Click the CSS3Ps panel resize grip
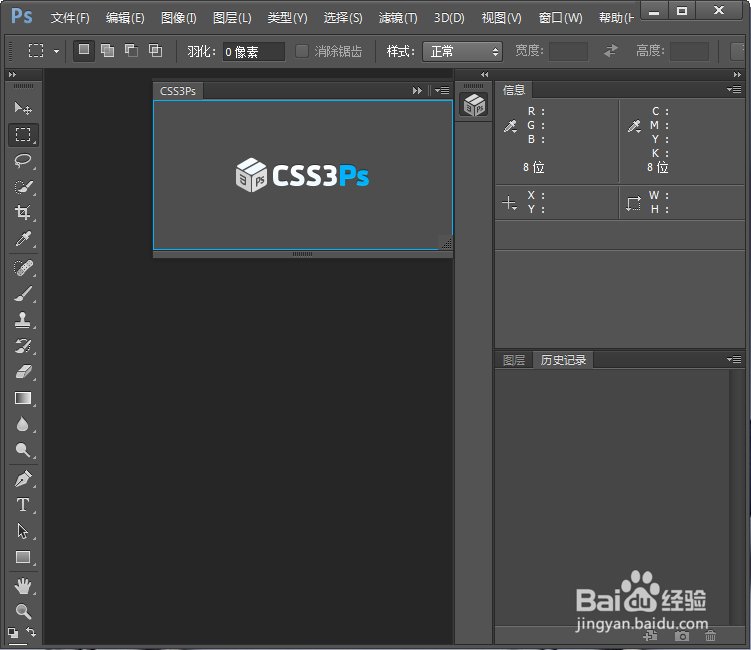The image size is (751, 650). click(x=446, y=243)
